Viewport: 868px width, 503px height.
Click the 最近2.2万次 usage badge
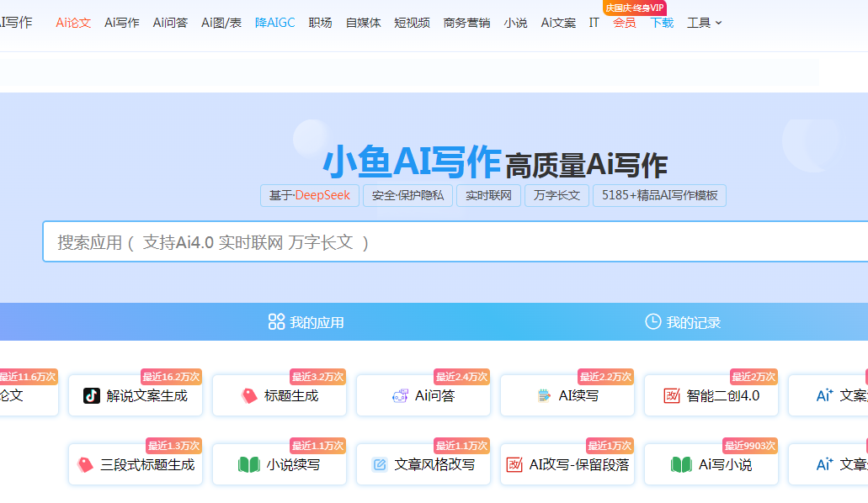[605, 377]
